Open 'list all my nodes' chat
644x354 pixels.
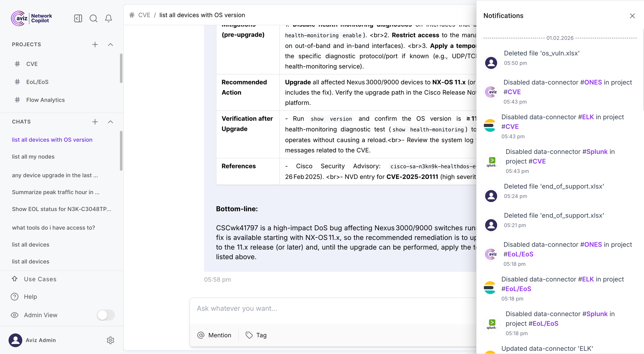point(33,157)
